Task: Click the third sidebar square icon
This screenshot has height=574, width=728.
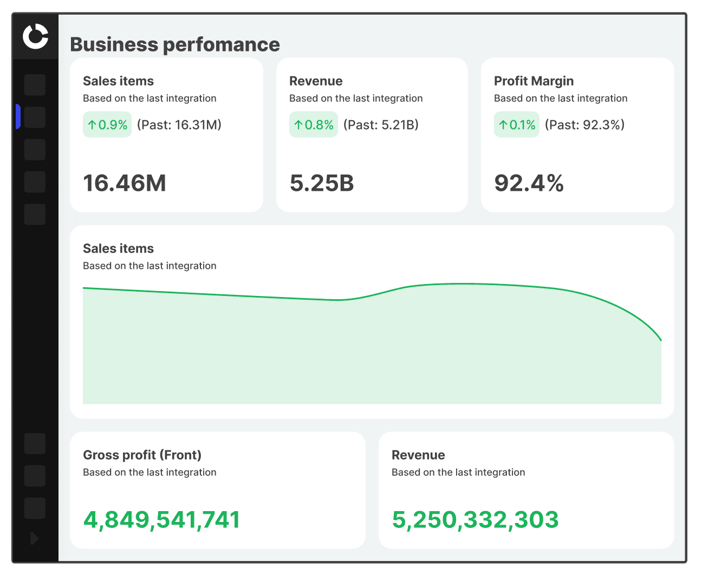Action: coord(35,150)
